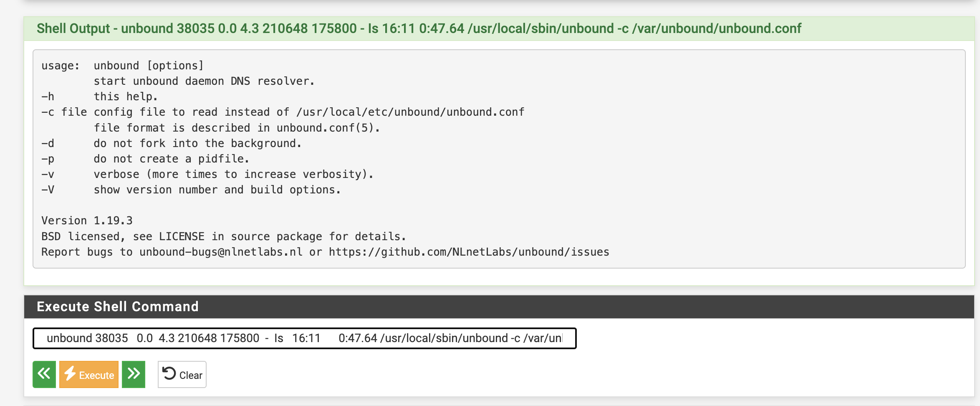
Task: Click 'usage: unbound [options]' output line
Action: pyautogui.click(x=122, y=66)
